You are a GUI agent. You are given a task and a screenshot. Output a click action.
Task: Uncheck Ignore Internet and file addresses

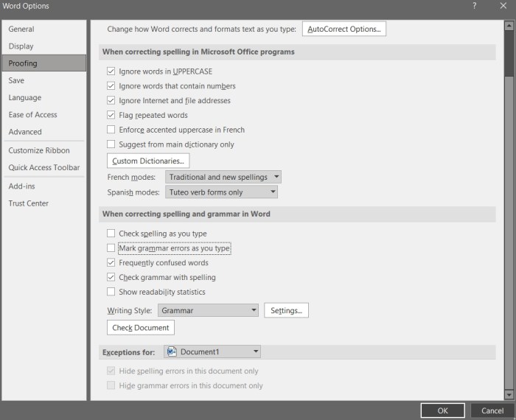point(111,100)
